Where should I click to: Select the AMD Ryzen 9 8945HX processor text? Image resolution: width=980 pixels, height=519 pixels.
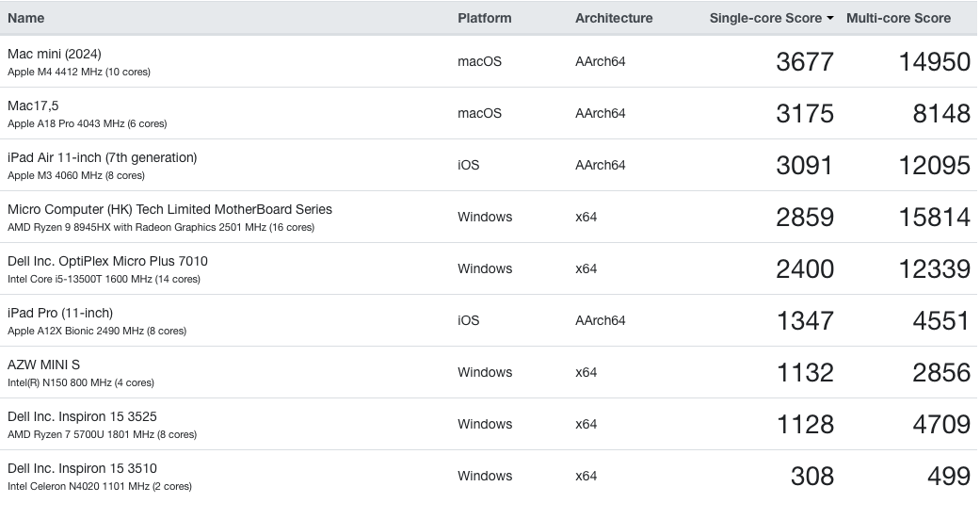pyautogui.click(x=161, y=228)
